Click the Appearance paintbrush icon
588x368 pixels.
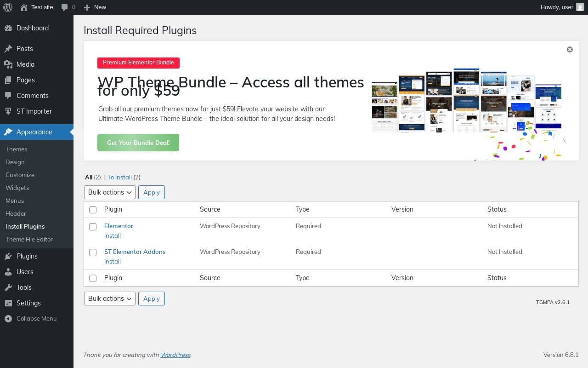tap(8, 132)
